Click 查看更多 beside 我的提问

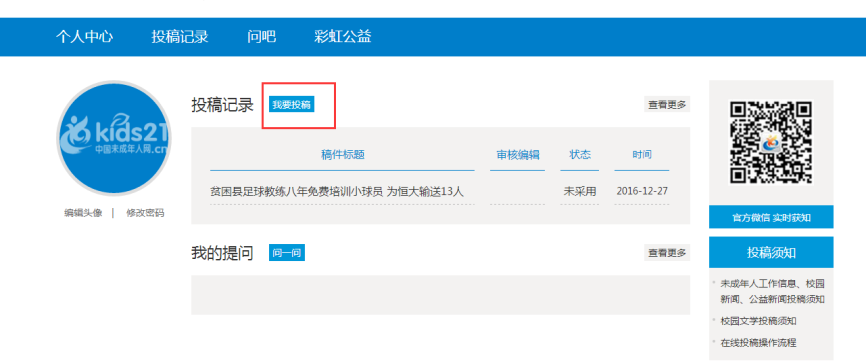point(667,252)
